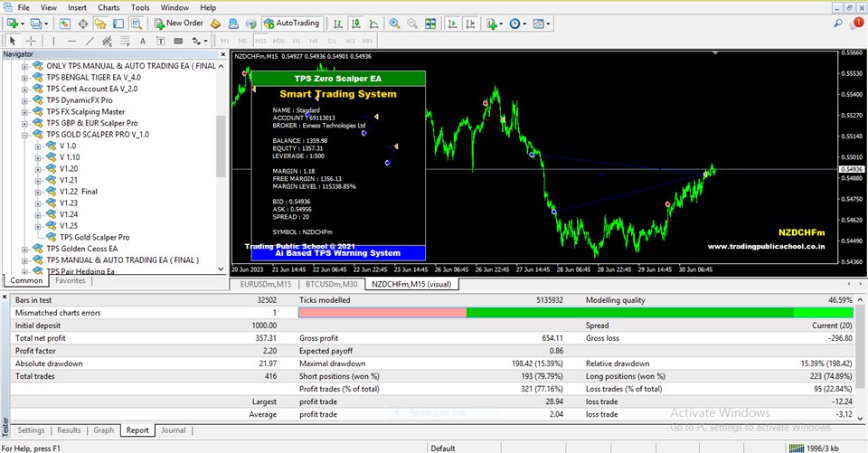Viewport: 868px width, 453px height.
Task: Open MetaEditor with the yellow book icon
Action: 216,24
